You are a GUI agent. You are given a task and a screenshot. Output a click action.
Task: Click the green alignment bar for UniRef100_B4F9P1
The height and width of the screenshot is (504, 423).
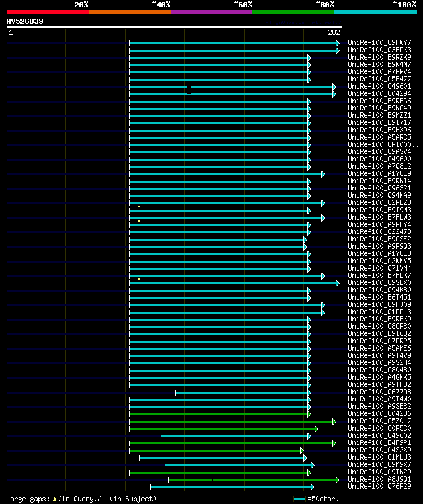233,443
